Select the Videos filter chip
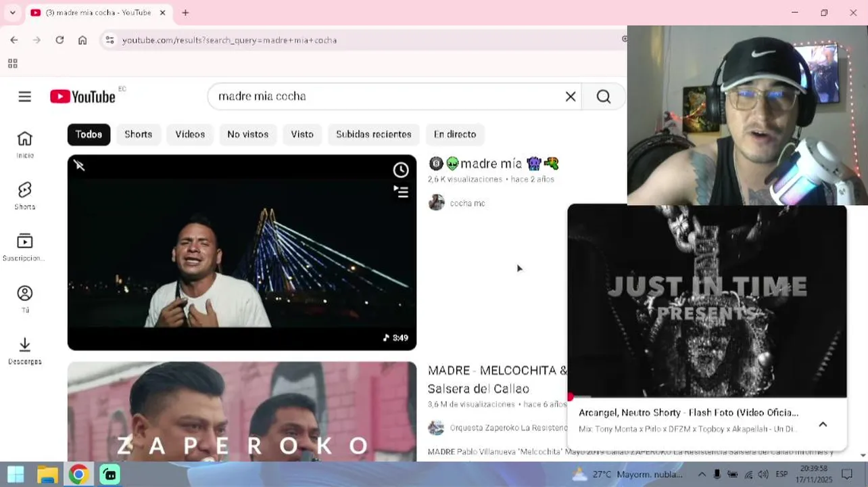 [x=190, y=135]
